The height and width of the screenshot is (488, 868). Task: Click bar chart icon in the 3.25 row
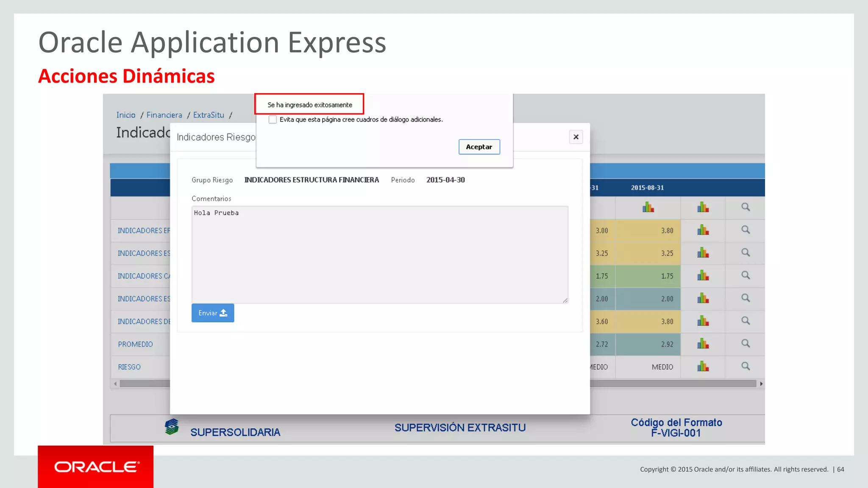(x=703, y=253)
